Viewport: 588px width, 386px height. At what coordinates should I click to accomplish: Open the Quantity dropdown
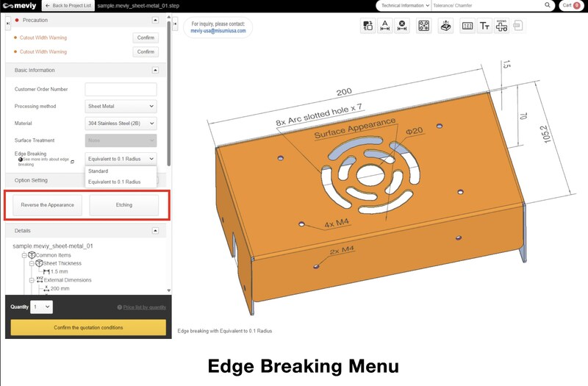click(42, 307)
